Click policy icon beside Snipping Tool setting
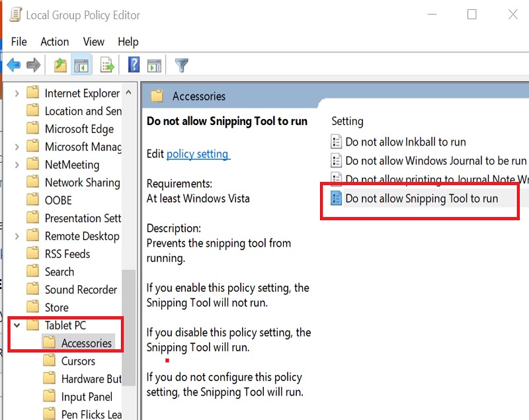This screenshot has height=420, width=529. tap(336, 198)
